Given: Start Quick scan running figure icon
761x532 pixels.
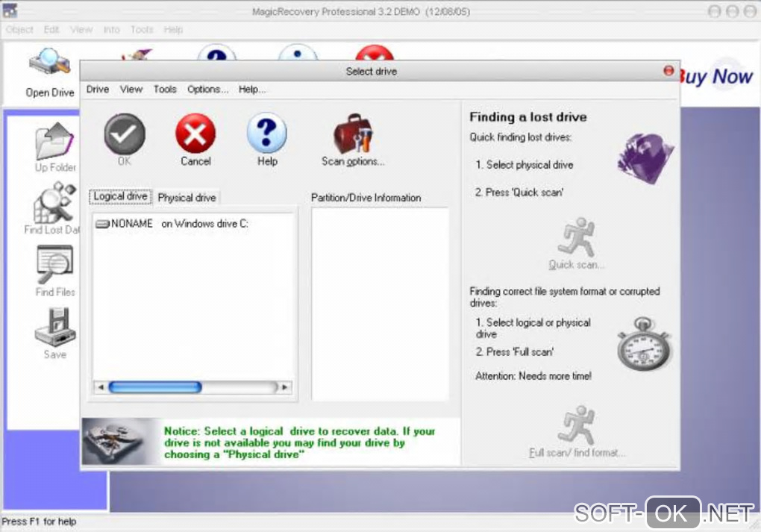Looking at the screenshot, I should click(576, 237).
